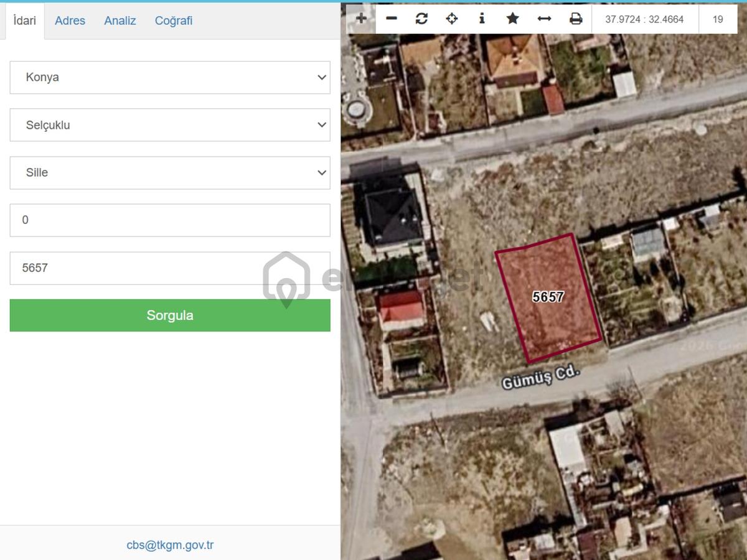Expand the Selçuklu district dropdown
The image size is (747, 560).
coord(170,125)
